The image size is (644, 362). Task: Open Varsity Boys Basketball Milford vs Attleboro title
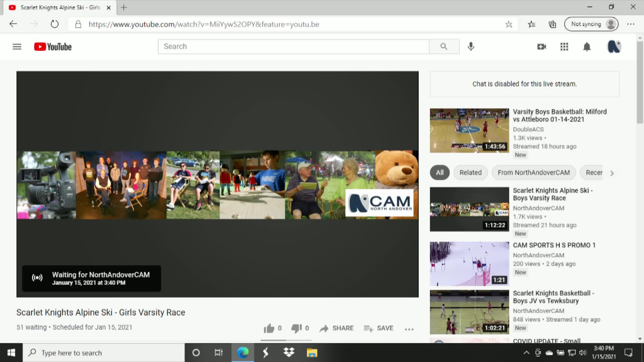(x=559, y=116)
